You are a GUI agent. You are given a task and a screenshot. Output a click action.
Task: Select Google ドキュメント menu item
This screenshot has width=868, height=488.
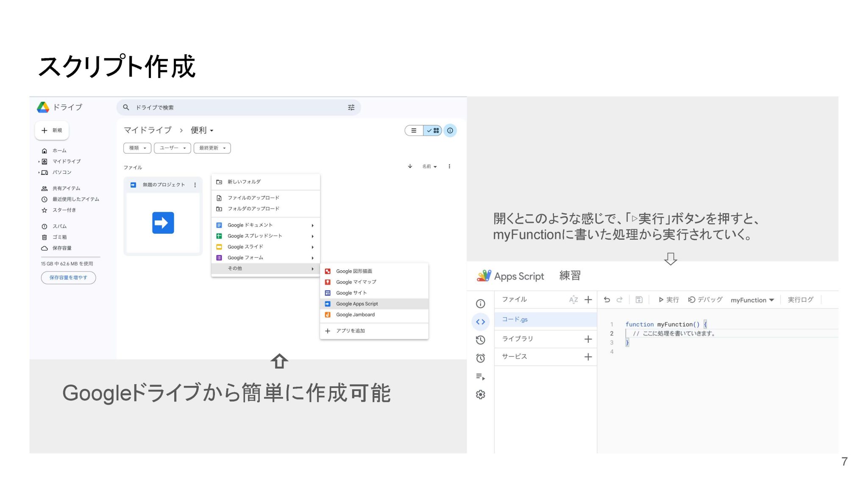coord(265,225)
